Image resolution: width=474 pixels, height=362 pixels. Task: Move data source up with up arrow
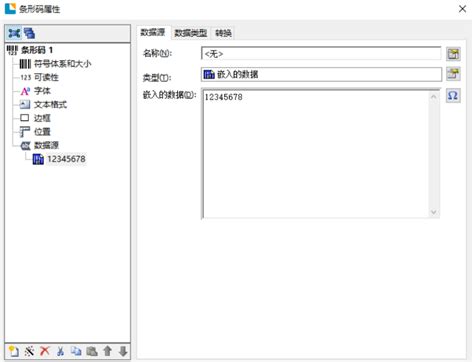107,351
